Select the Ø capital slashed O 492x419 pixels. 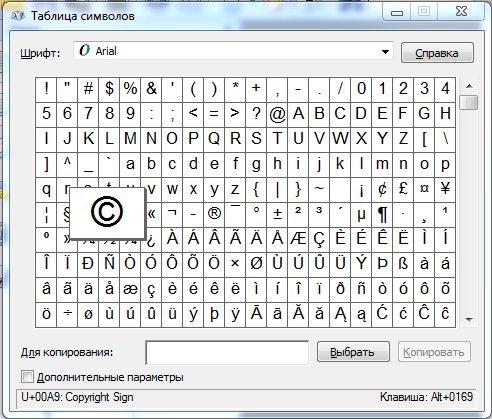pyautogui.click(x=256, y=264)
